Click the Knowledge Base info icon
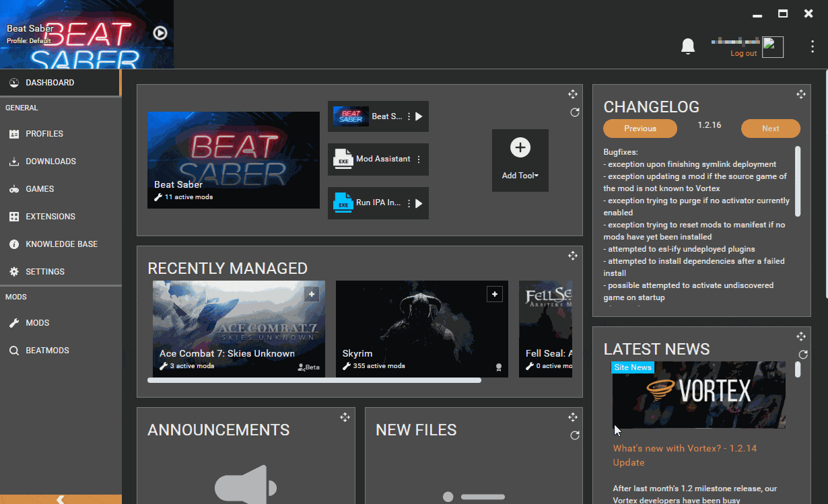This screenshot has width=828, height=504. 13,244
